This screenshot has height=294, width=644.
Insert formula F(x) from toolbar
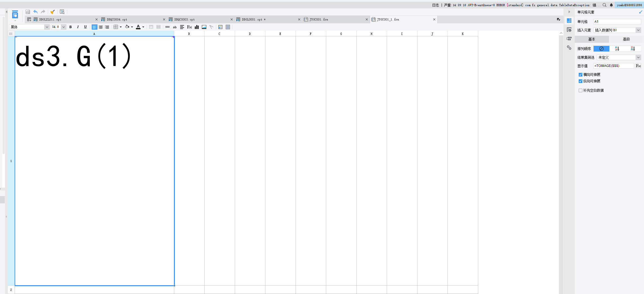(x=189, y=27)
